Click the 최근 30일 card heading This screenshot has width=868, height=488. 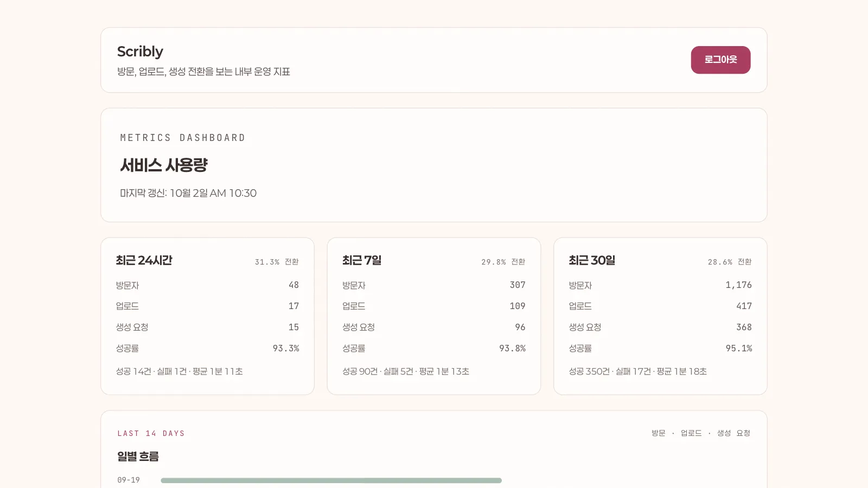click(592, 260)
